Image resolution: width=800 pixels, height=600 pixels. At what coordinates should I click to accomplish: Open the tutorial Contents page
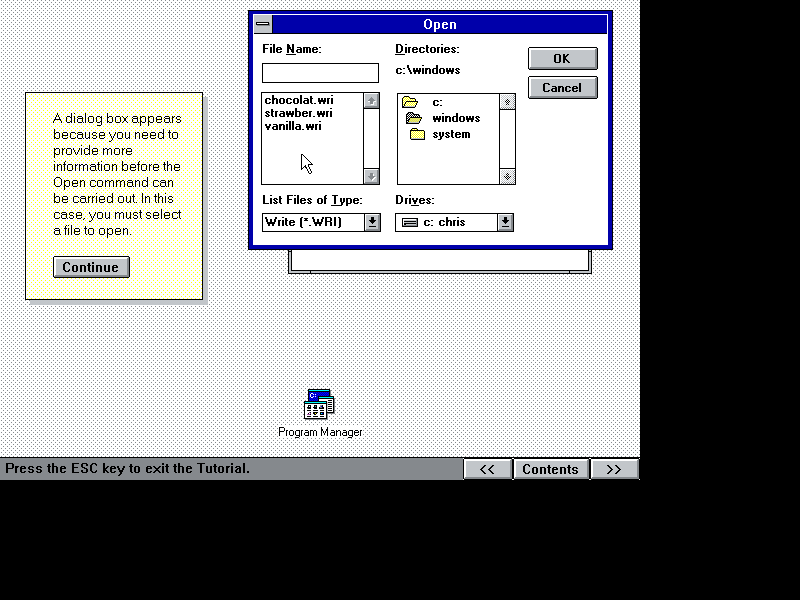pyautogui.click(x=551, y=468)
